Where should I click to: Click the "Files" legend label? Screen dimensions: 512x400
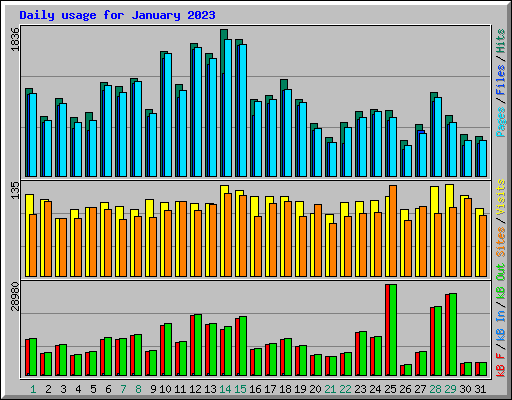[501, 80]
